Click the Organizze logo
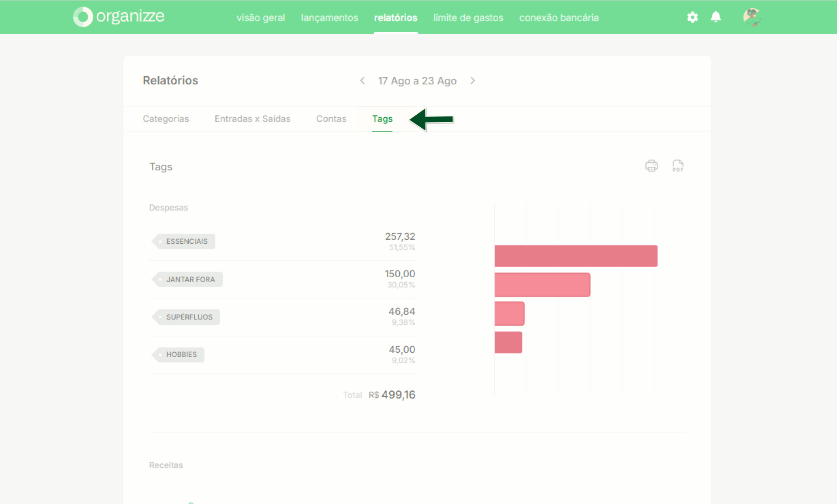 pos(119,17)
